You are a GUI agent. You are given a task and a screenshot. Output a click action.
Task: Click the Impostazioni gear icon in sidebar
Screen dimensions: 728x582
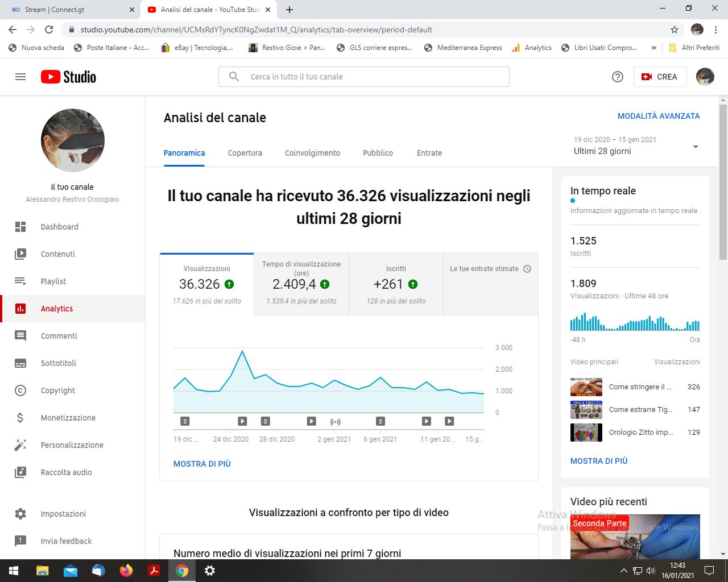coord(20,514)
